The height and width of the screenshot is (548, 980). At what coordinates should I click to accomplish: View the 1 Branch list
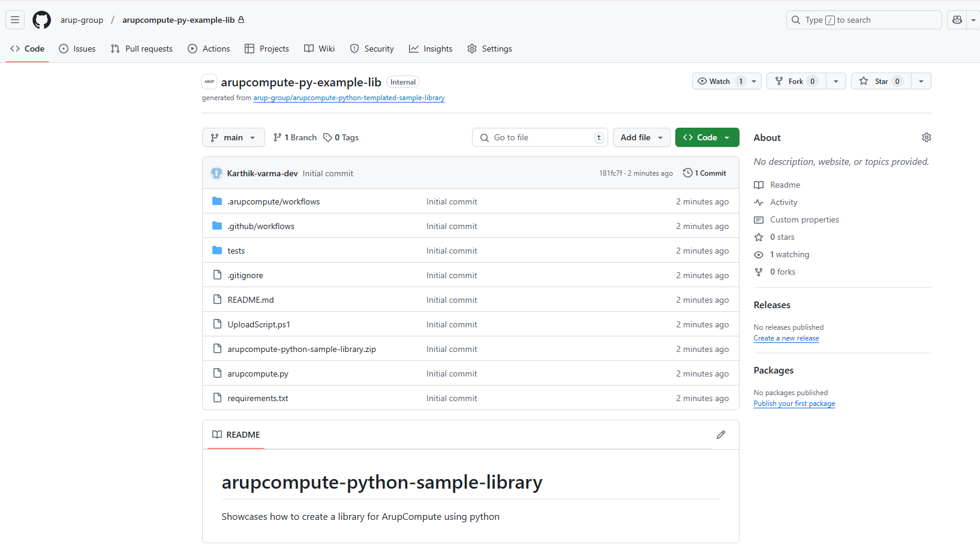pyautogui.click(x=295, y=137)
